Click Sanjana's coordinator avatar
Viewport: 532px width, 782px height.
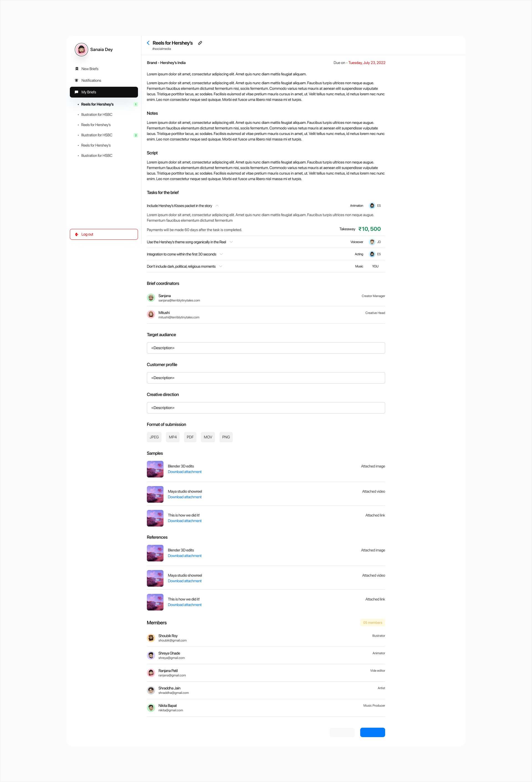coord(151,298)
